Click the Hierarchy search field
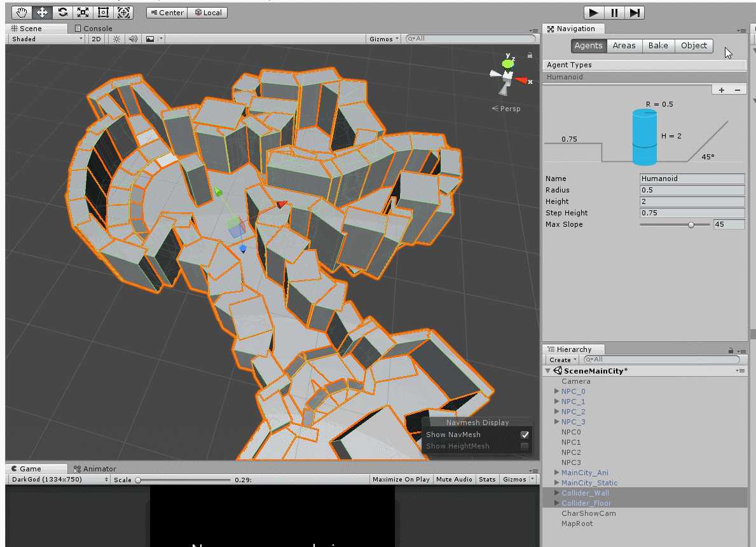756x547 pixels. click(x=661, y=360)
